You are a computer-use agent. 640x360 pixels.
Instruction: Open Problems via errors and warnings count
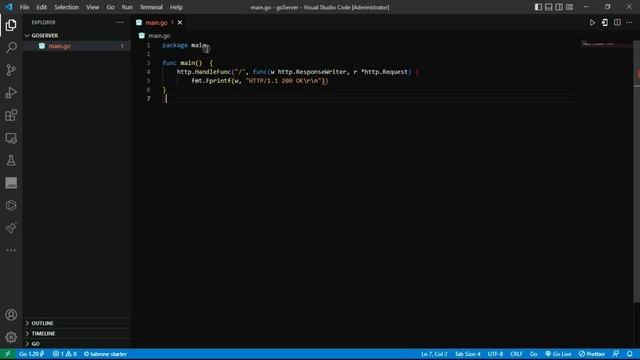click(x=65, y=354)
